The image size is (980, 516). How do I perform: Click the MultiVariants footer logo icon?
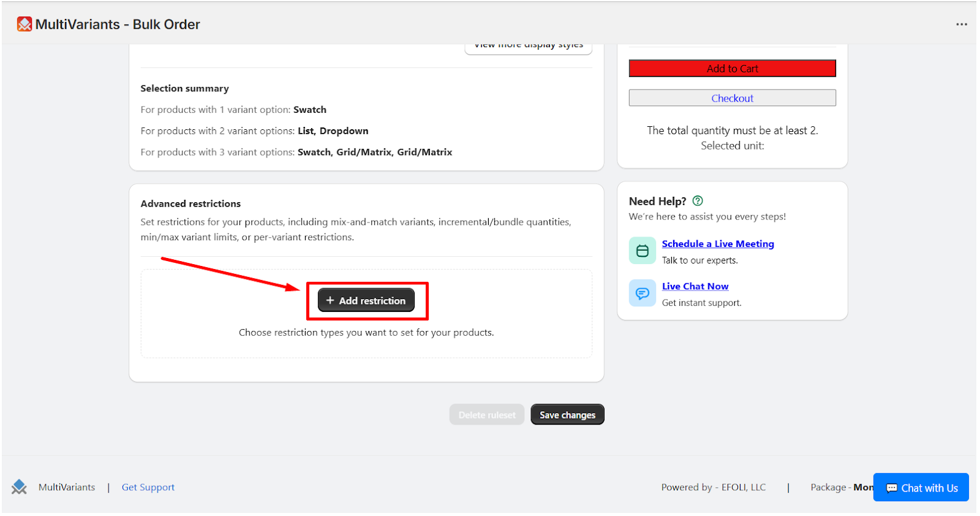(x=19, y=487)
